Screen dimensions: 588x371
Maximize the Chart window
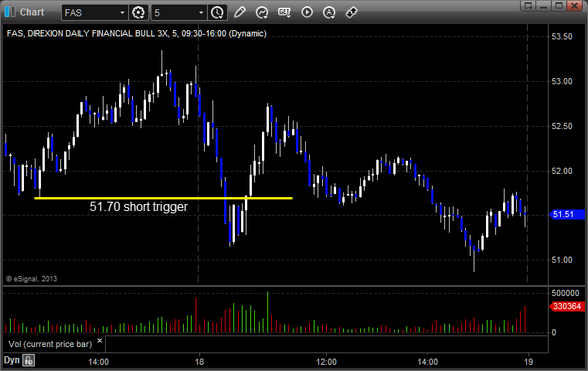(559, 5)
